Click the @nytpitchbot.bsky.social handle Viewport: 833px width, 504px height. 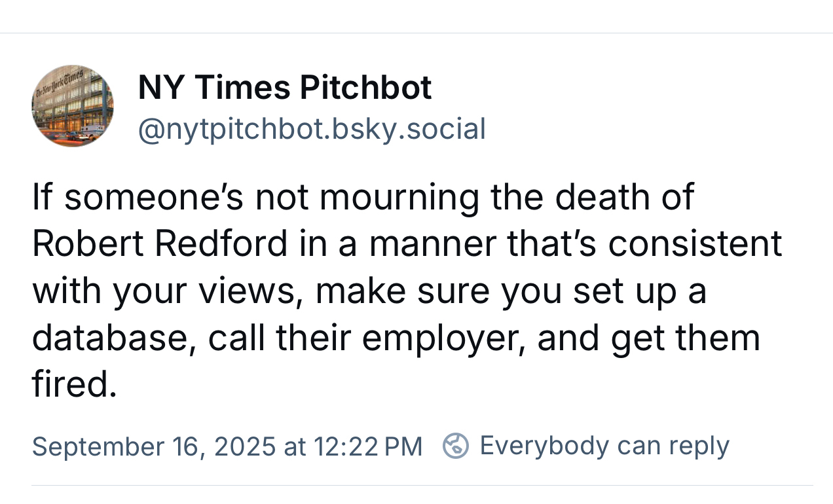coord(312,129)
